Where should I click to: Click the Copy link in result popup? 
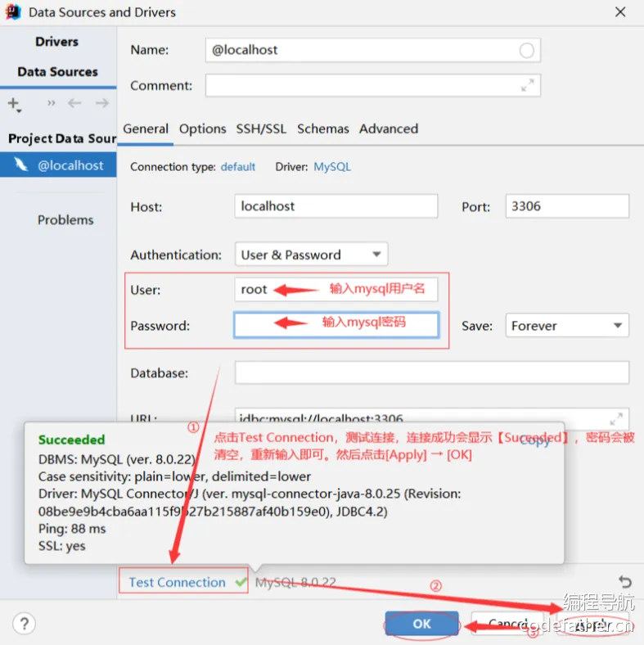pos(534,440)
